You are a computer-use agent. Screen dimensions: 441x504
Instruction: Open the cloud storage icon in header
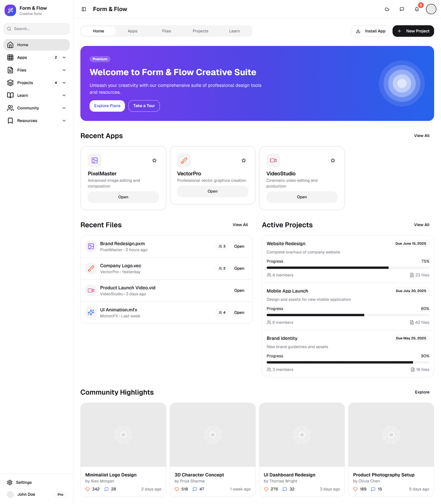(x=387, y=9)
